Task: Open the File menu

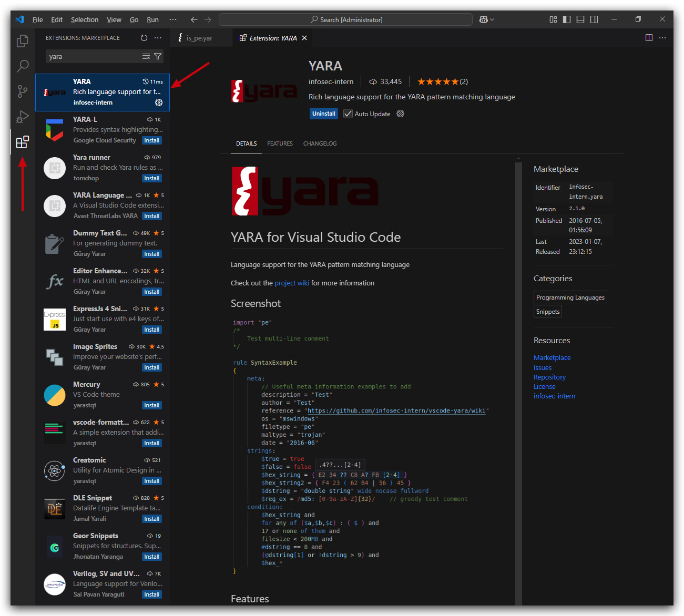Action: point(38,19)
